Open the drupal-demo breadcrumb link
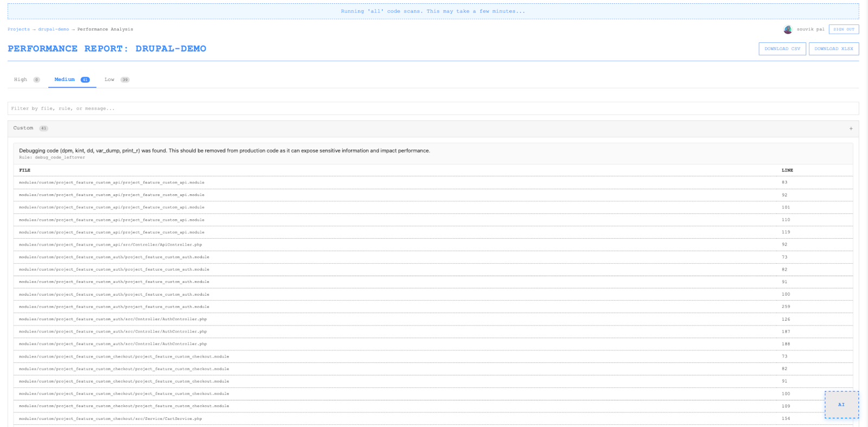The height and width of the screenshot is (427, 868). pos(53,29)
